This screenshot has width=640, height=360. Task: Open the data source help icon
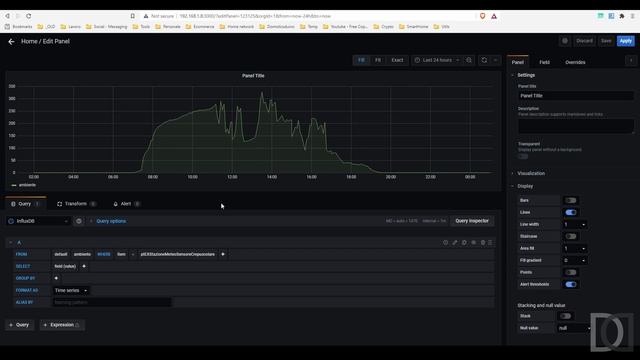[x=79, y=221]
